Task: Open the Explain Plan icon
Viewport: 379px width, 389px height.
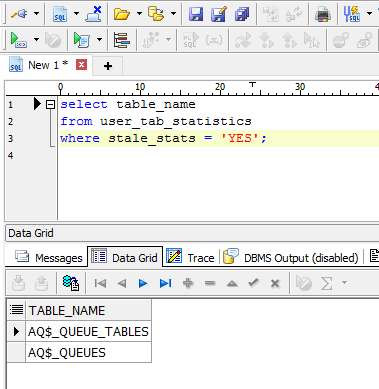Action: click(121, 40)
